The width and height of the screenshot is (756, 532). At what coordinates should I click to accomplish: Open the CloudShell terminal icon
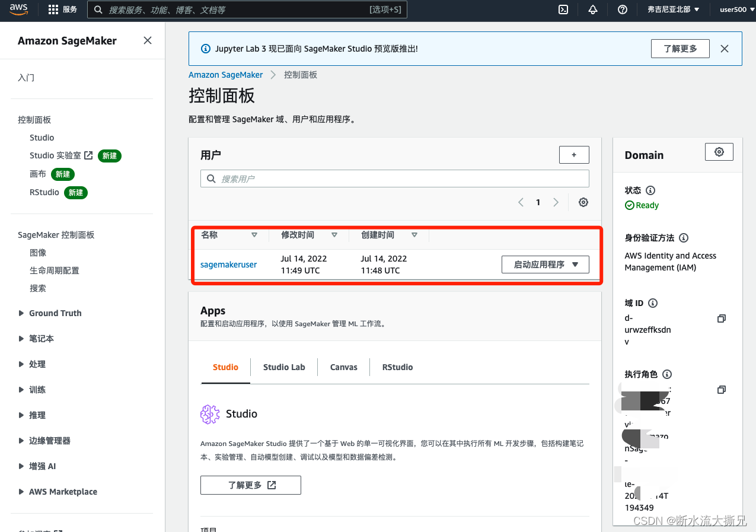564,9
